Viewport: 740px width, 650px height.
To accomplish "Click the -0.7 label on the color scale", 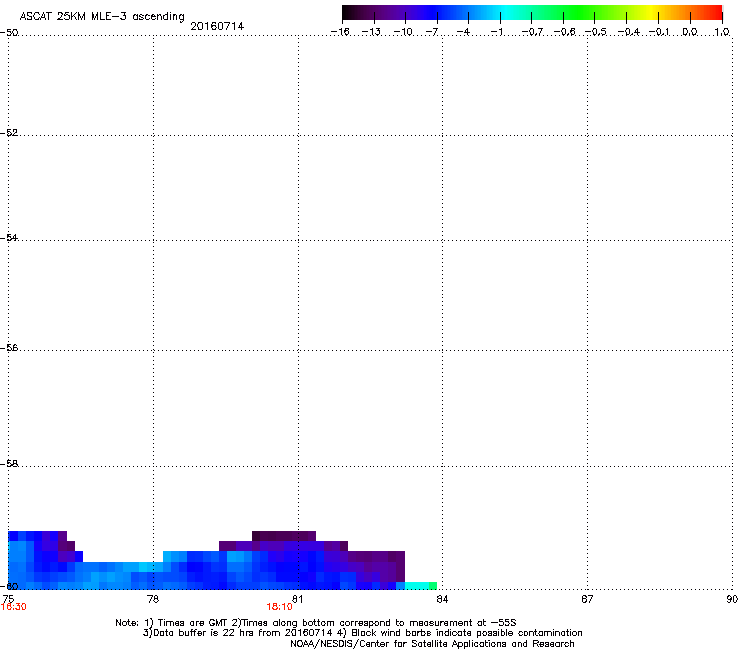I will pyautogui.click(x=532, y=32).
